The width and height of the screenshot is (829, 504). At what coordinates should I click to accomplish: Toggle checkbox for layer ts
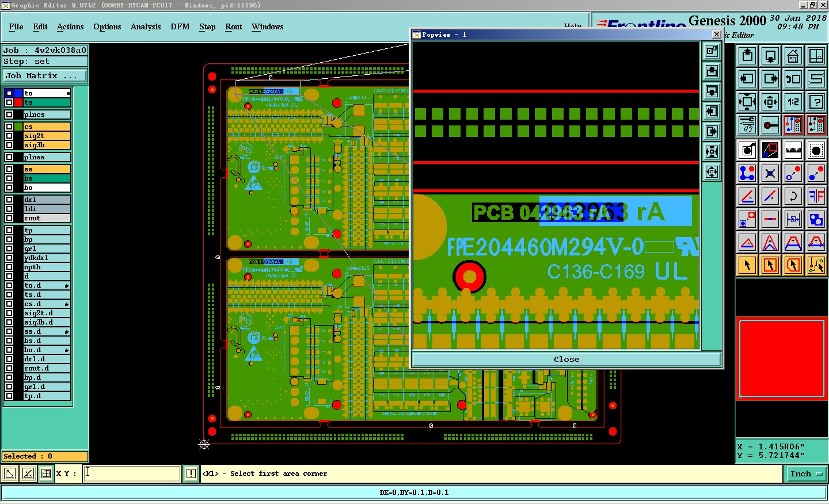tap(9, 102)
